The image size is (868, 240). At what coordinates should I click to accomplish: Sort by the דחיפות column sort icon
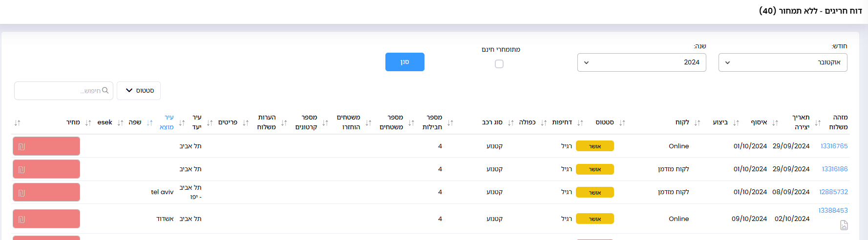click(580, 123)
